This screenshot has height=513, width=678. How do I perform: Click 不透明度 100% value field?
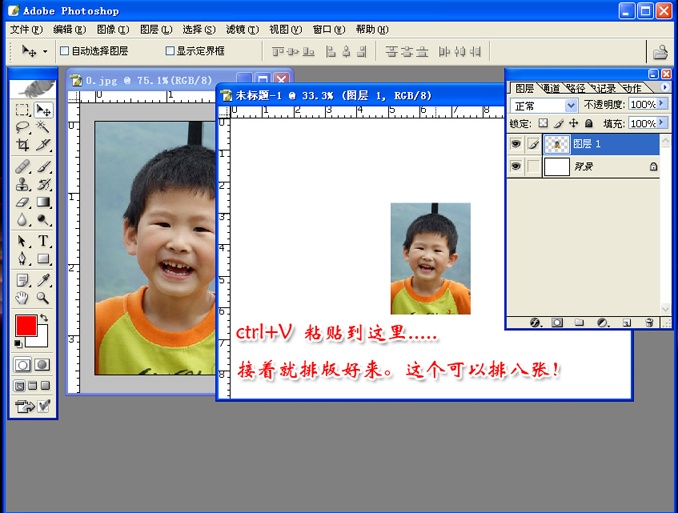(x=643, y=104)
